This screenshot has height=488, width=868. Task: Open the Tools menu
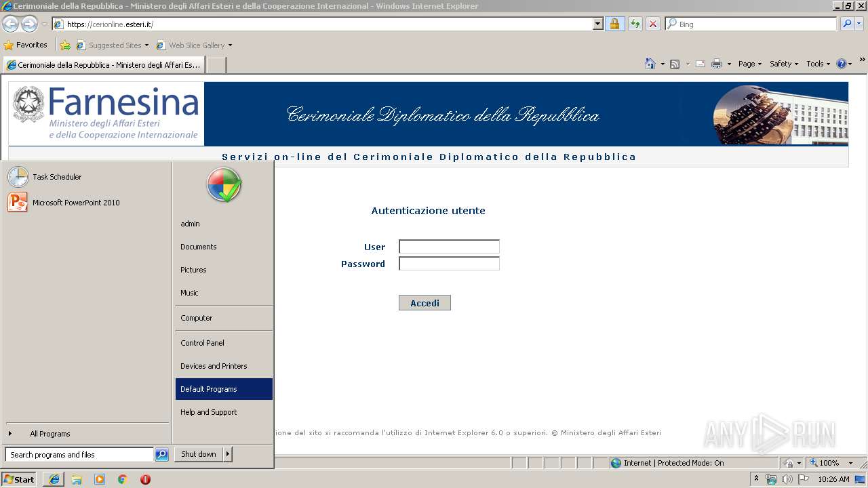coord(818,64)
